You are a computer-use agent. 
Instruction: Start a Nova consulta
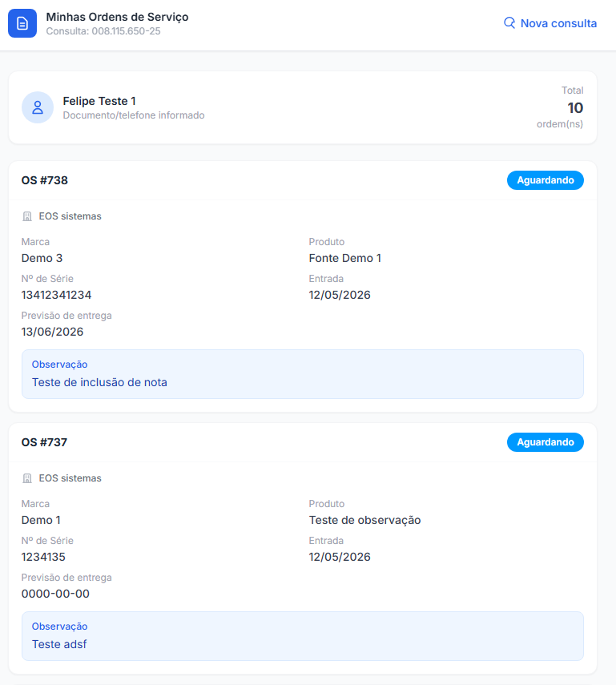(x=550, y=23)
